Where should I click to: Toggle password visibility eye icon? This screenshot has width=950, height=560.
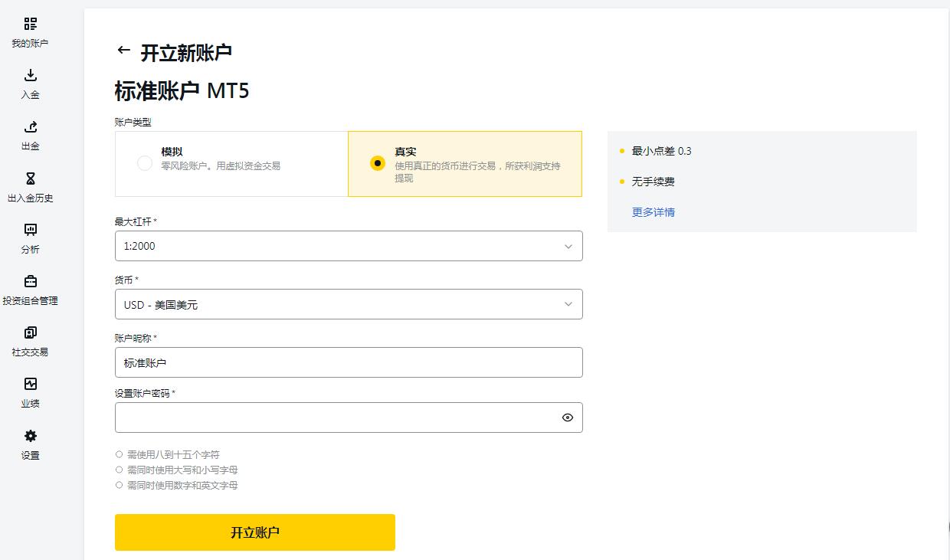(567, 418)
